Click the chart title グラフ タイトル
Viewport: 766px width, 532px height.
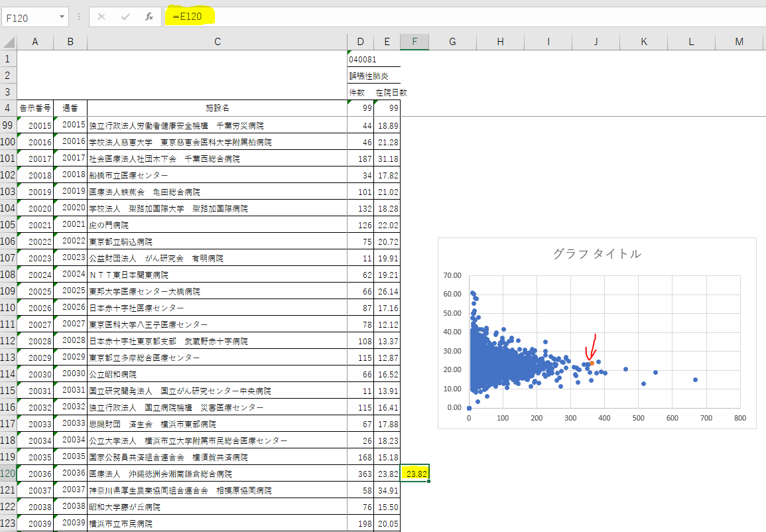click(596, 253)
